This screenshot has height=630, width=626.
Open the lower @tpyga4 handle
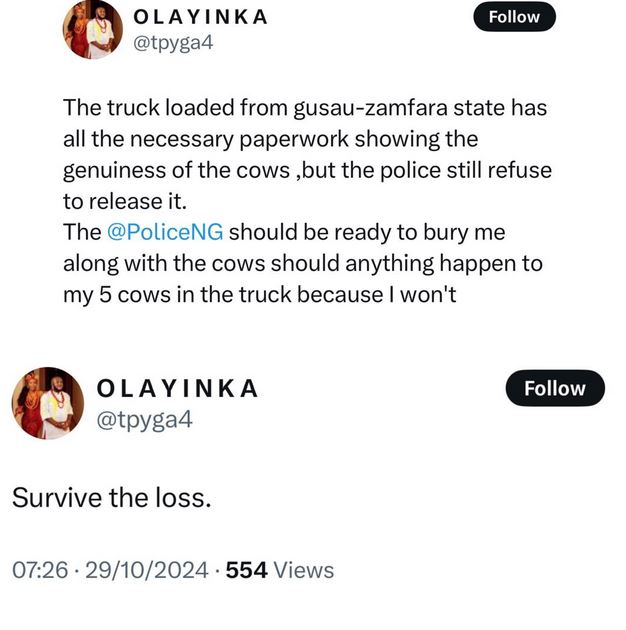point(144,420)
